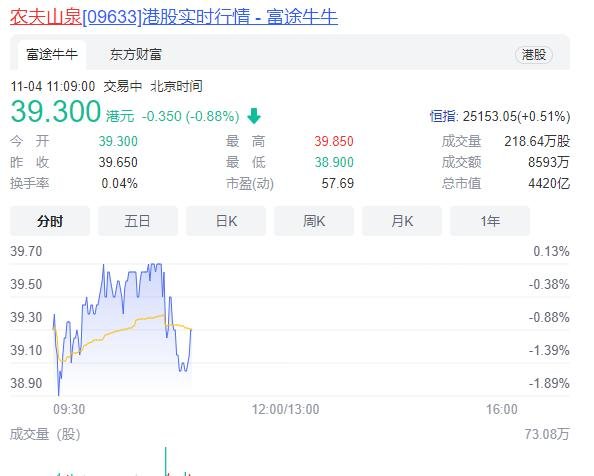Select the 月K chart tab

click(x=402, y=221)
